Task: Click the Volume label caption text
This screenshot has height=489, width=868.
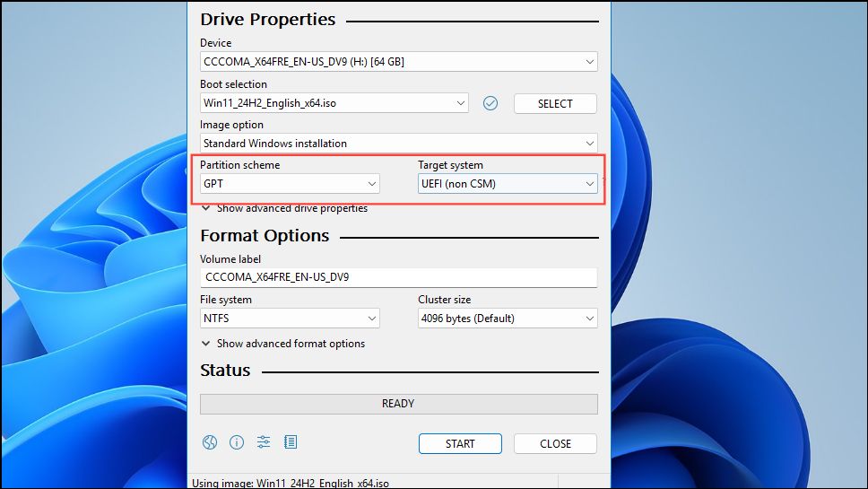Action: [x=230, y=259]
